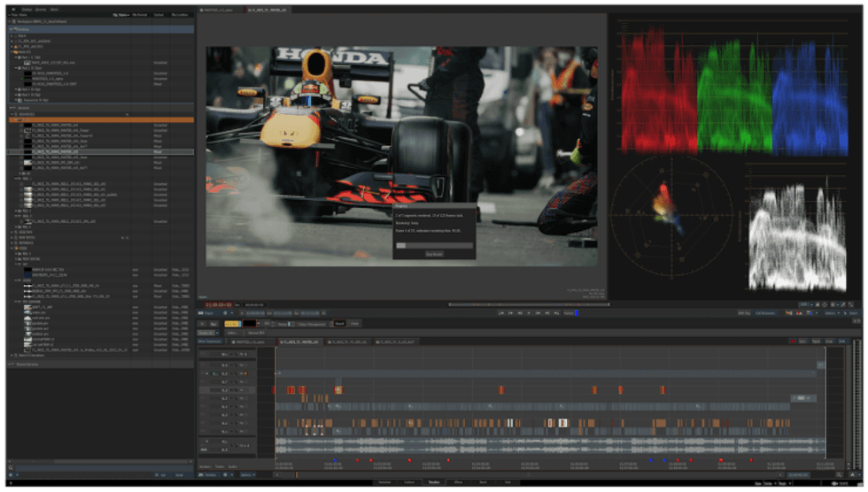868x492 pixels.
Task: Click the red timecode field
Action: pos(218,304)
